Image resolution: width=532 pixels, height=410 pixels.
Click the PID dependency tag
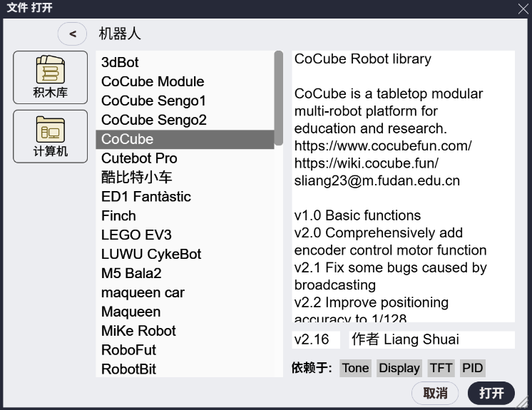pyautogui.click(x=472, y=368)
